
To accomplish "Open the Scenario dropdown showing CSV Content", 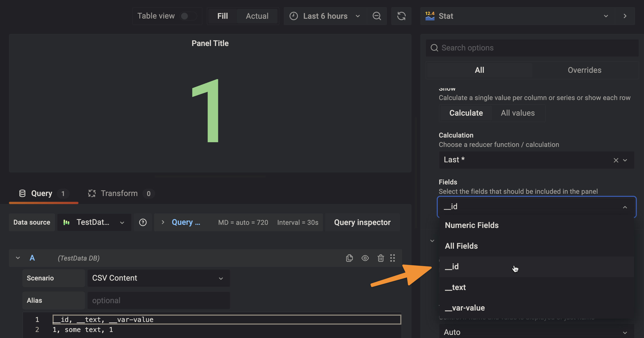I will click(x=159, y=278).
